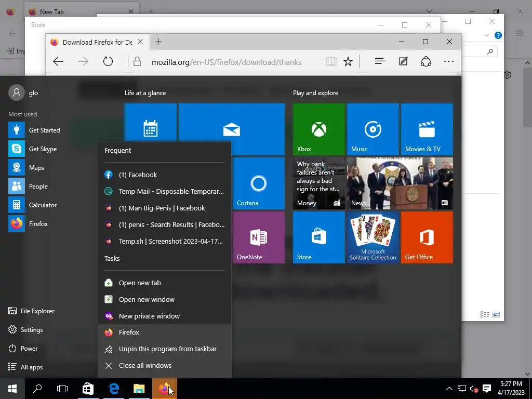532x399 pixels.
Task: Open the Money news tile
Action: 319,183
